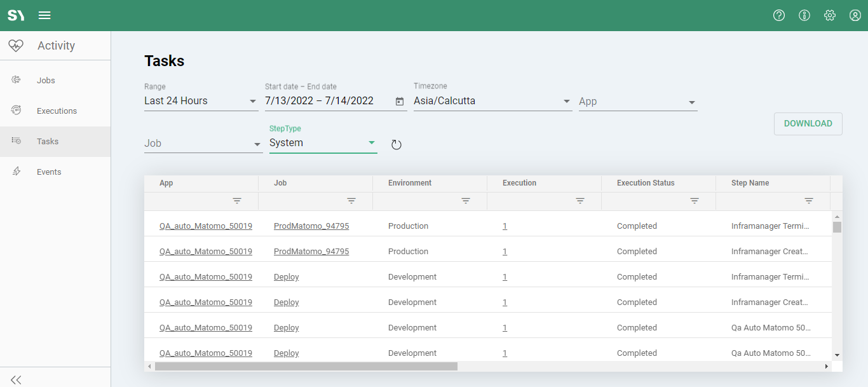Select Executions in the sidebar
Image resolution: width=868 pixels, height=387 pixels.
tap(57, 111)
